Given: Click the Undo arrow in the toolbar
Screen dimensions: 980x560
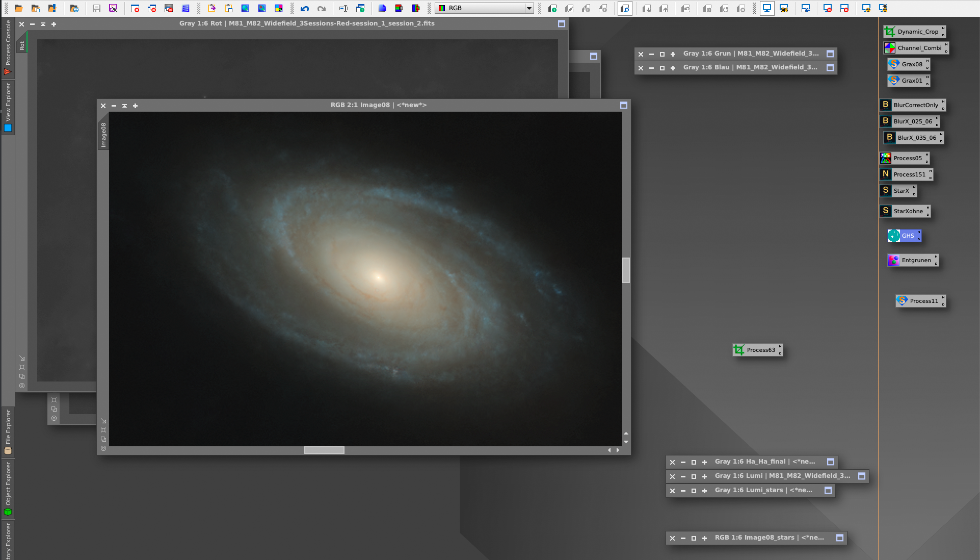Looking at the screenshot, I should pos(305,8).
